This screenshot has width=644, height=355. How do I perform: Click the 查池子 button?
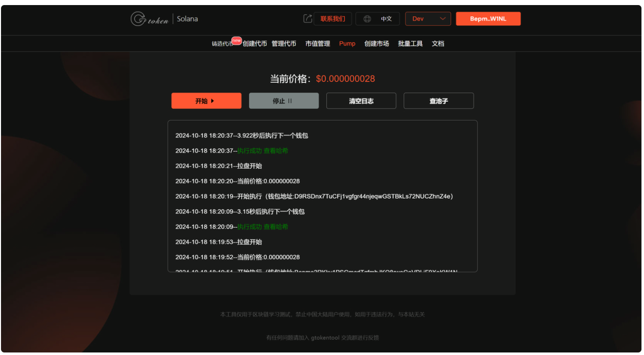(438, 101)
